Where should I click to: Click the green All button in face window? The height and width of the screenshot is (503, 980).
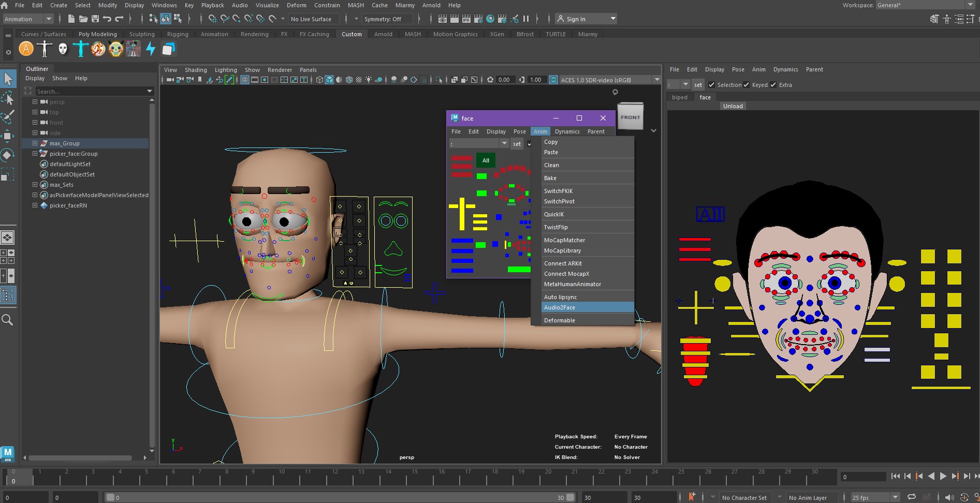[x=486, y=160]
